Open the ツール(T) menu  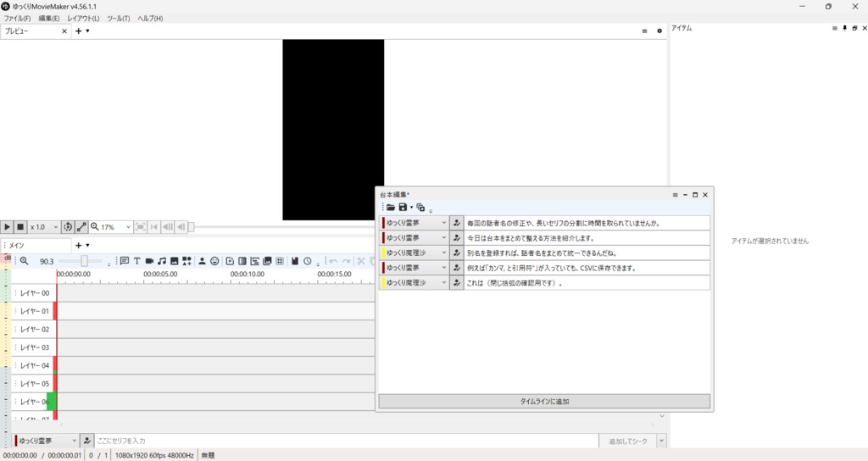pos(119,19)
